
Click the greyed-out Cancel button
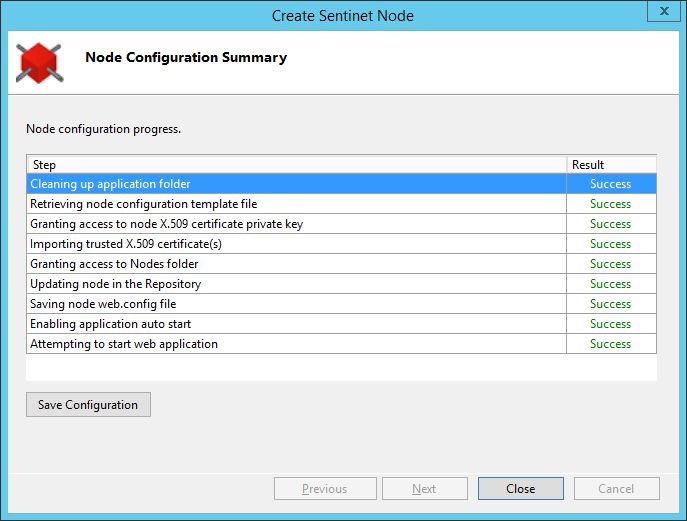(x=616, y=488)
